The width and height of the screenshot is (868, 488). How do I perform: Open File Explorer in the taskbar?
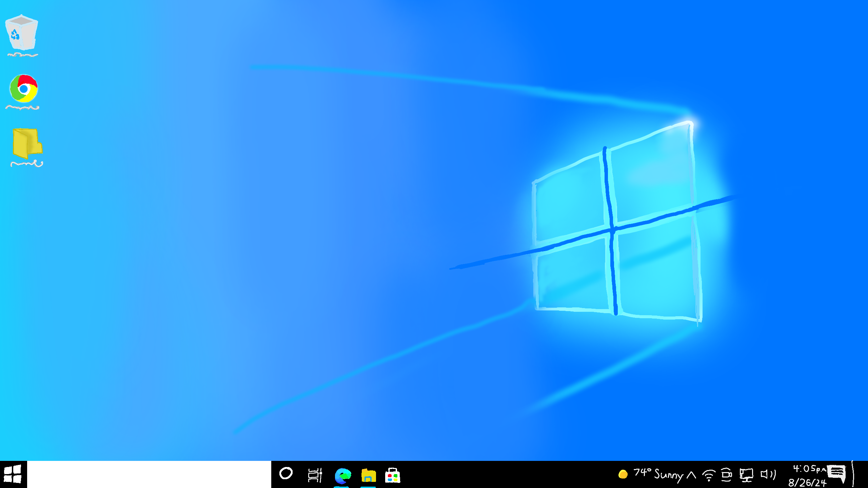point(369,475)
